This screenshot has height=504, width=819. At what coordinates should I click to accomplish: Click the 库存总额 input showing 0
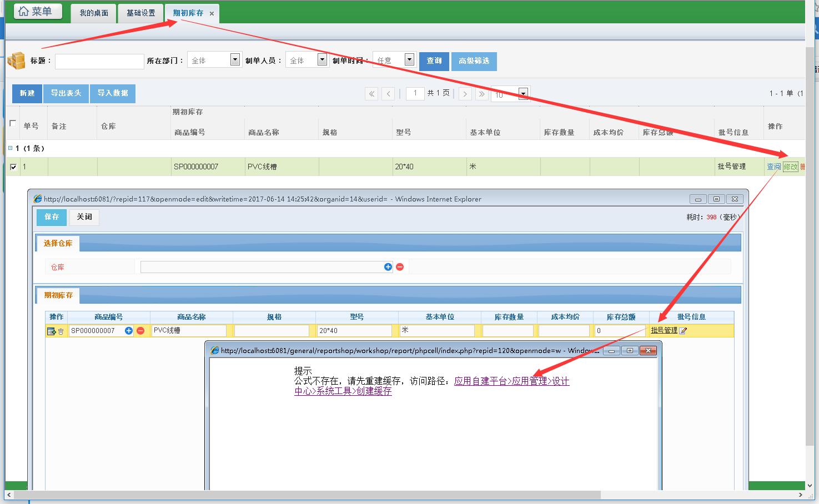coord(620,330)
